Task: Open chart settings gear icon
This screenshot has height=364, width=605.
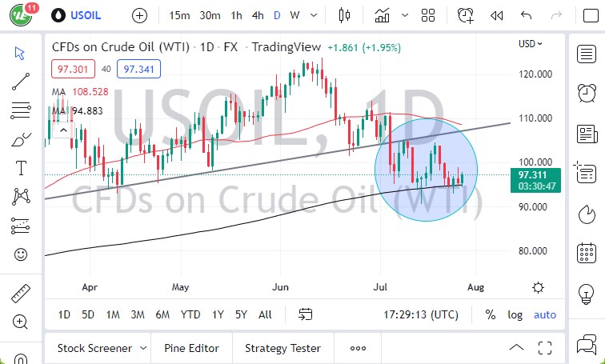Action: tap(539, 288)
